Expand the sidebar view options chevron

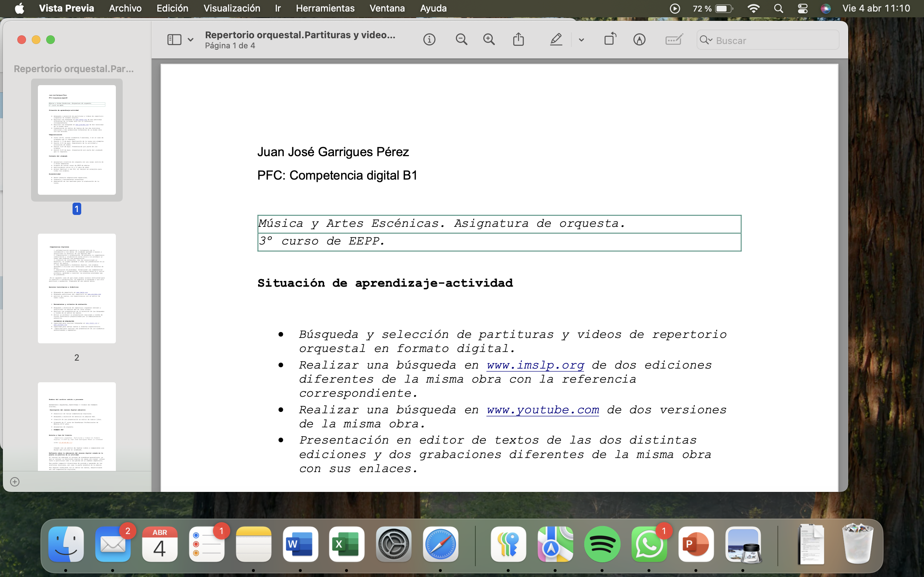tap(191, 40)
